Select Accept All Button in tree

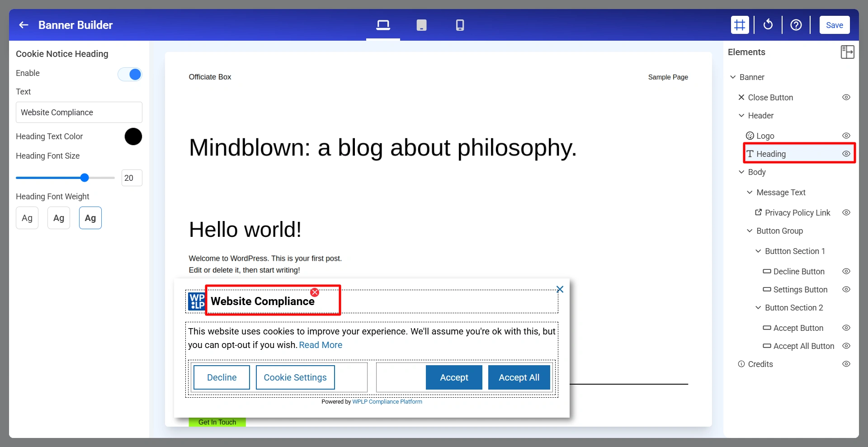click(803, 346)
